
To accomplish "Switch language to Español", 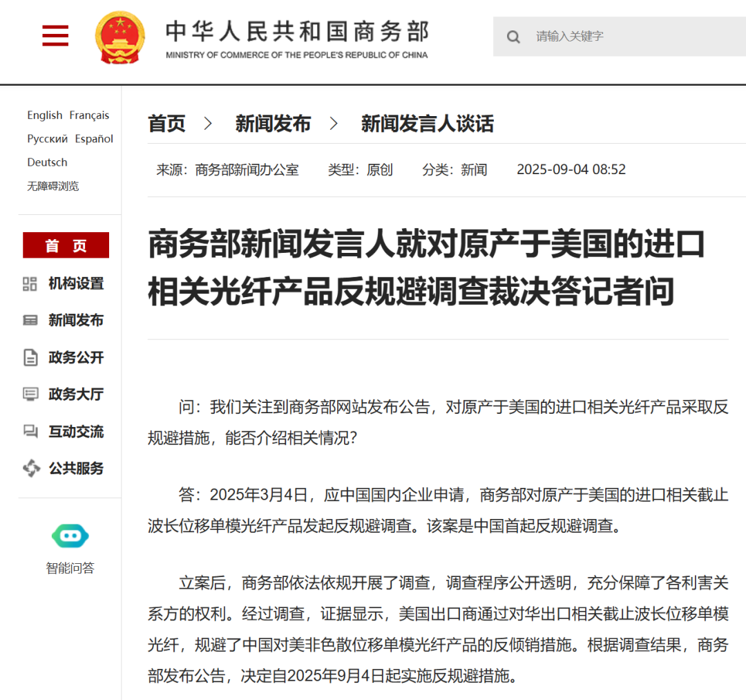I will (94, 139).
